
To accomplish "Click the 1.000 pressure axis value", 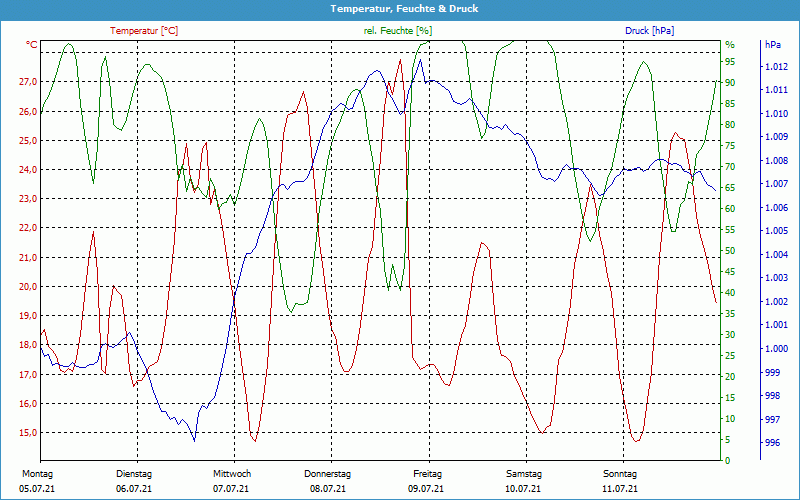I will coord(776,348).
